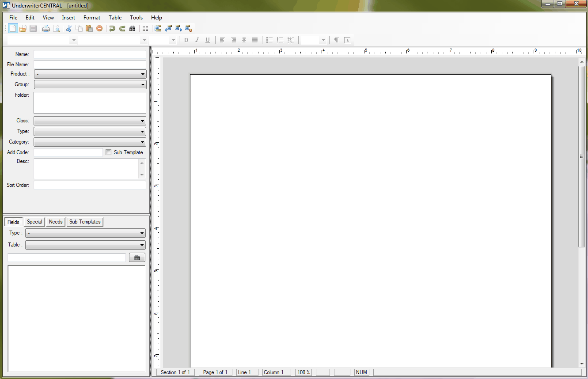
Task: Apply bulleted list formatting
Action: point(269,40)
